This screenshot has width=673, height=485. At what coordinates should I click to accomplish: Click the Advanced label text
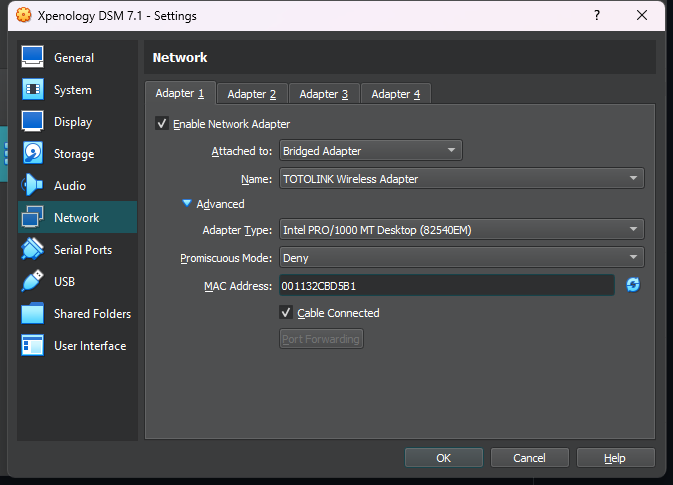pos(220,204)
